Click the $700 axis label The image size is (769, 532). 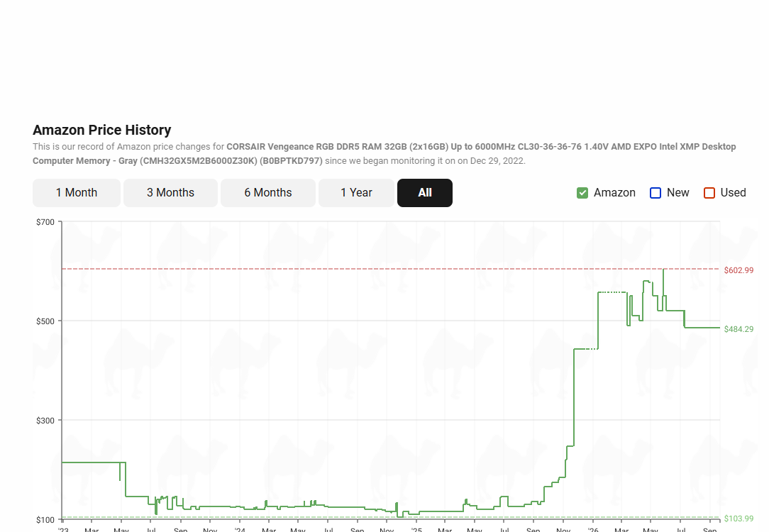coord(45,222)
